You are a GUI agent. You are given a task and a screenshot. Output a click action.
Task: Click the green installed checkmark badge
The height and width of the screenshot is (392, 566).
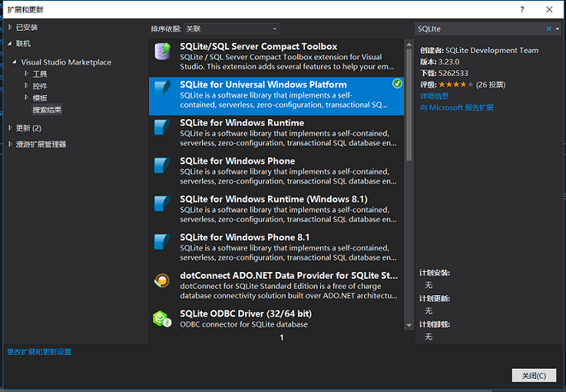click(x=397, y=84)
